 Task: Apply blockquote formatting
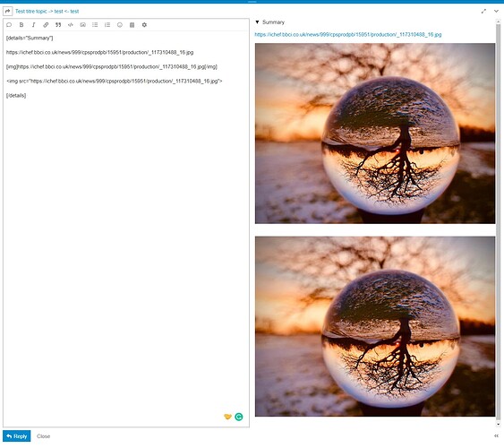[58, 25]
